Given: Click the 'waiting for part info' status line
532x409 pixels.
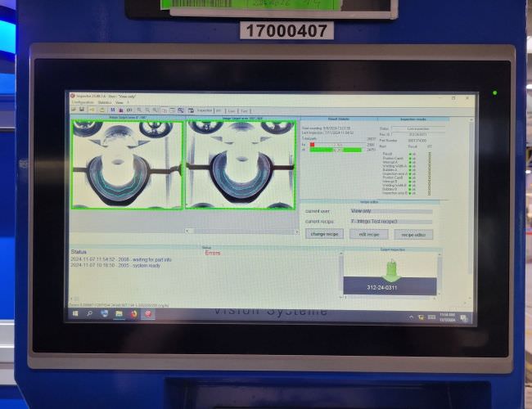Looking at the screenshot, I should [x=121, y=259].
